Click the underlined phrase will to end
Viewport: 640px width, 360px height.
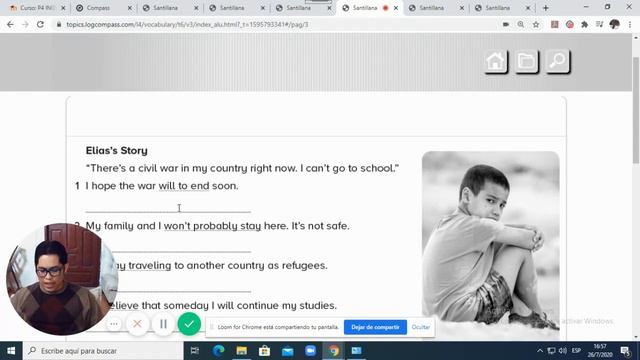pos(184,186)
